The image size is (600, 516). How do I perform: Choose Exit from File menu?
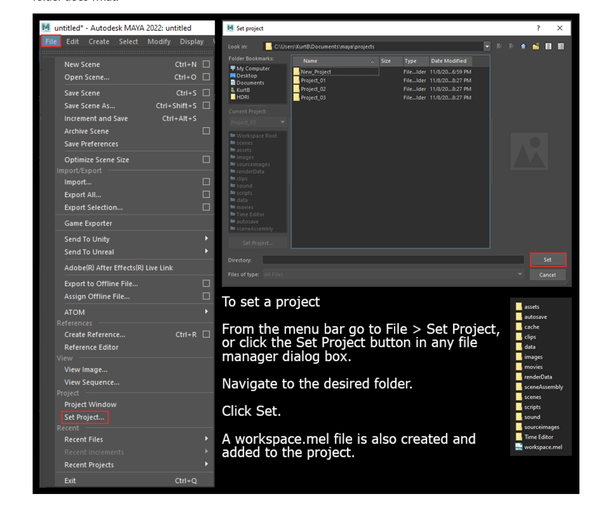click(x=70, y=481)
